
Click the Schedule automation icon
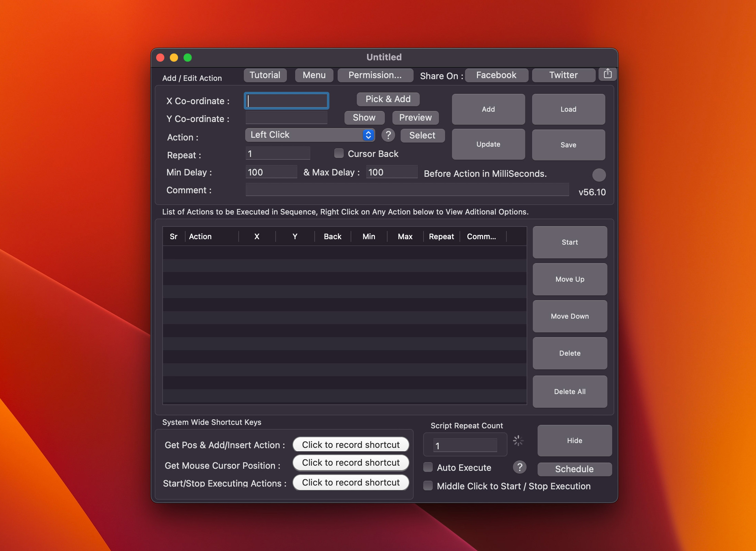[x=574, y=468]
